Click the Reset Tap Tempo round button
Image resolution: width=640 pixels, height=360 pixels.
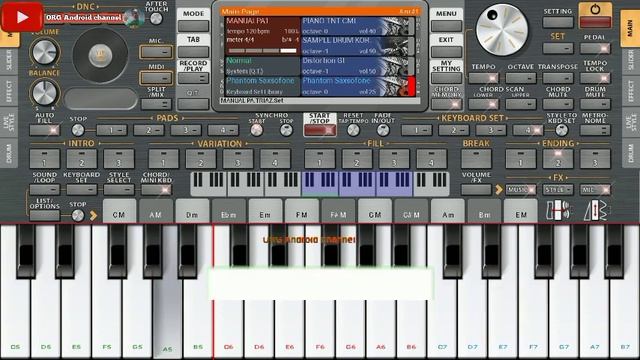click(353, 130)
